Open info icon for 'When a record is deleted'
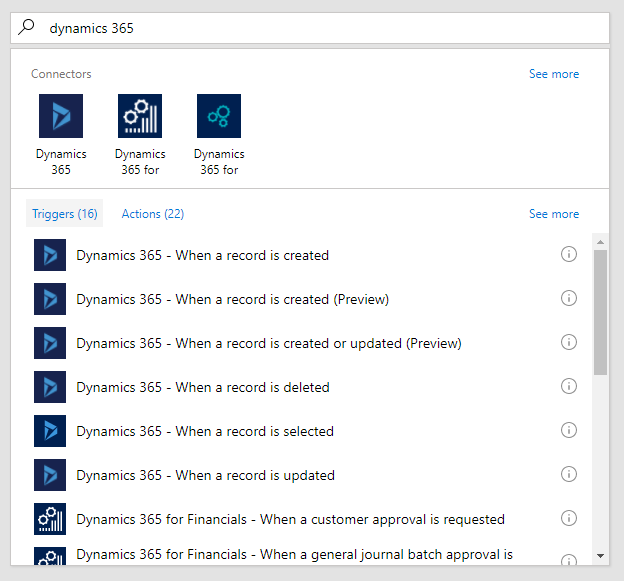Viewport: 624px width, 581px height. (569, 387)
